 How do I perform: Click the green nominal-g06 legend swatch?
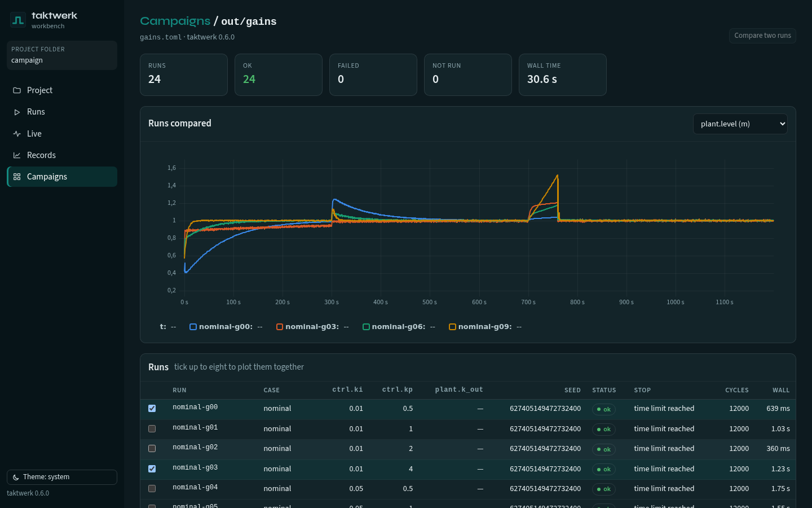(x=366, y=327)
